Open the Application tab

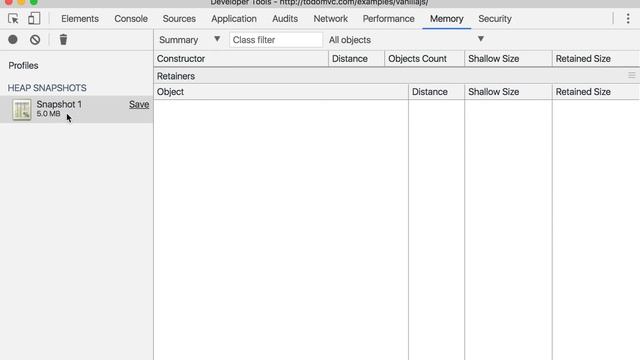click(234, 19)
